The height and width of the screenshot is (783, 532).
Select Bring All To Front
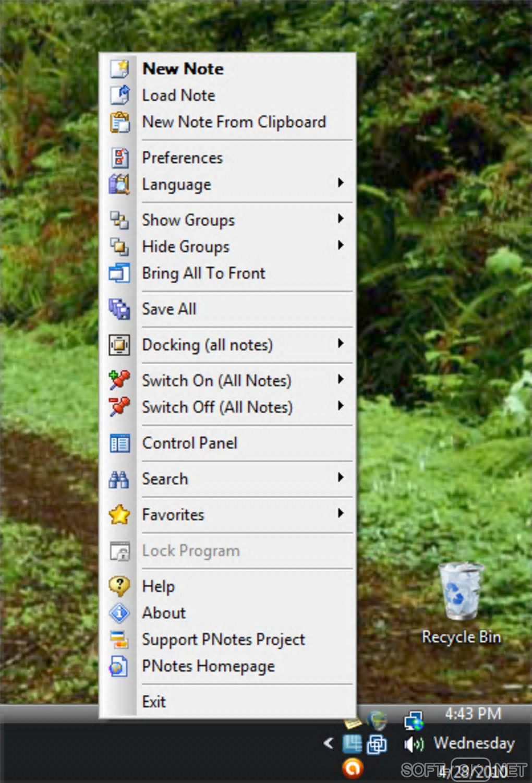click(x=227, y=273)
